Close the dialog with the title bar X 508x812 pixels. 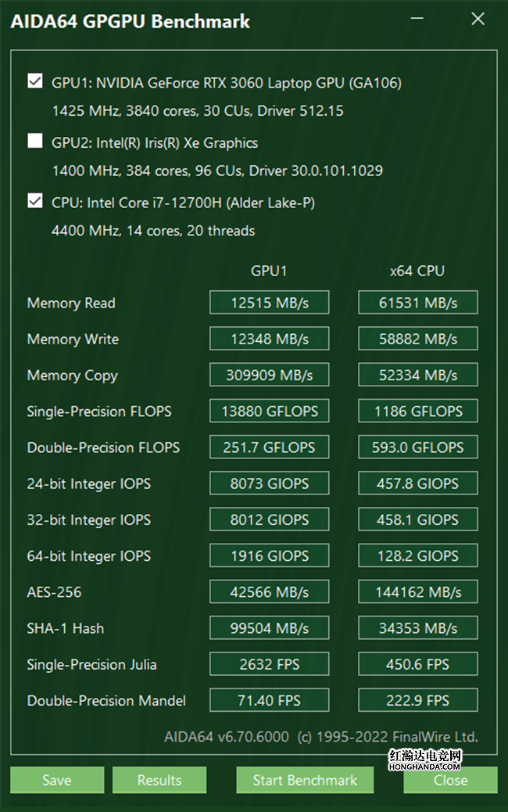pyautogui.click(x=478, y=20)
